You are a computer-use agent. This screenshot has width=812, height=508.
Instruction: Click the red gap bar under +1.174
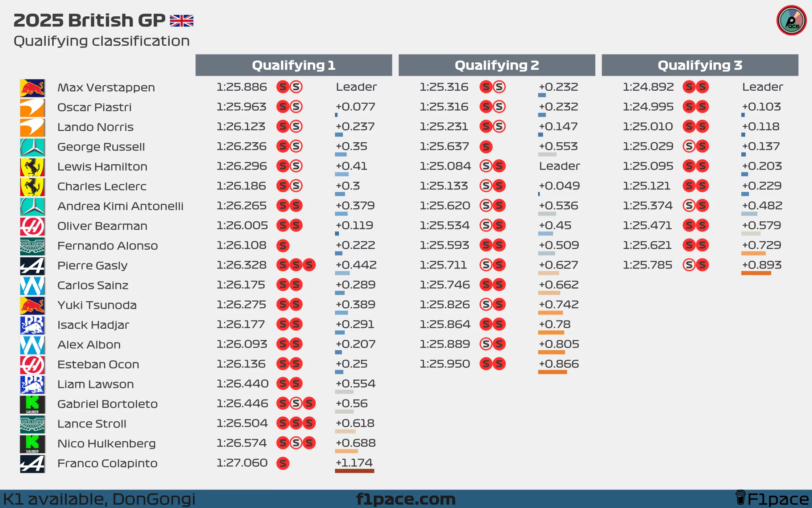pyautogui.click(x=355, y=471)
